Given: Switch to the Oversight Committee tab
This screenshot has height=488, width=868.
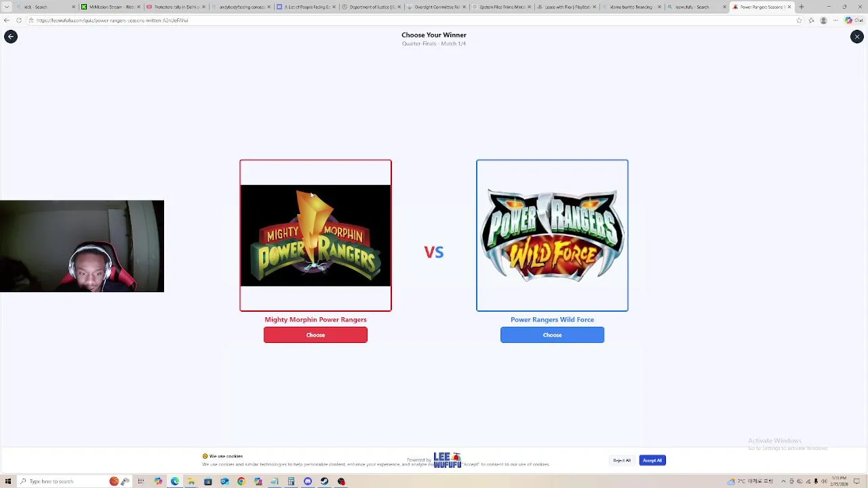Looking at the screenshot, I should (x=437, y=7).
